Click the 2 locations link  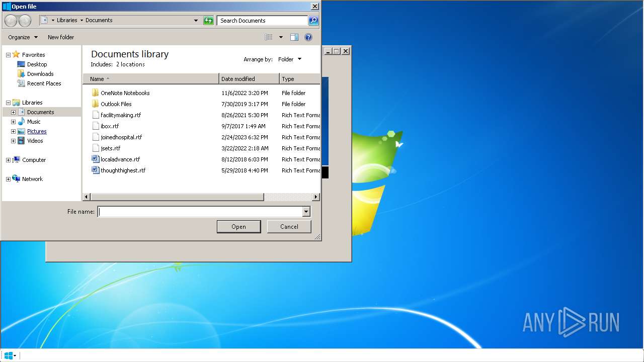tap(130, 64)
